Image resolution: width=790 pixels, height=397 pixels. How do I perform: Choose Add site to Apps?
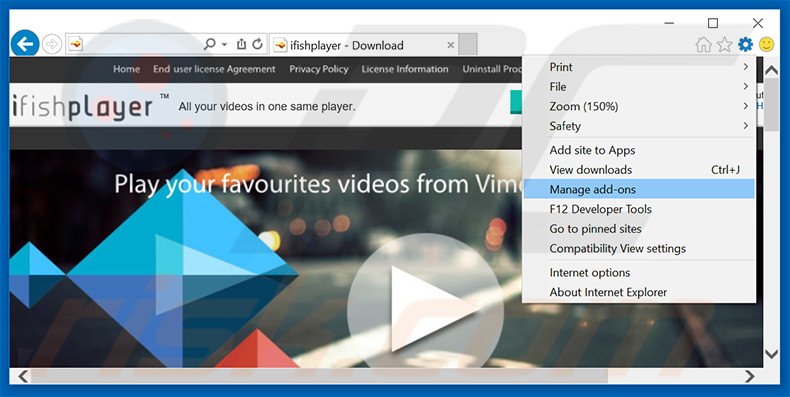(x=639, y=150)
